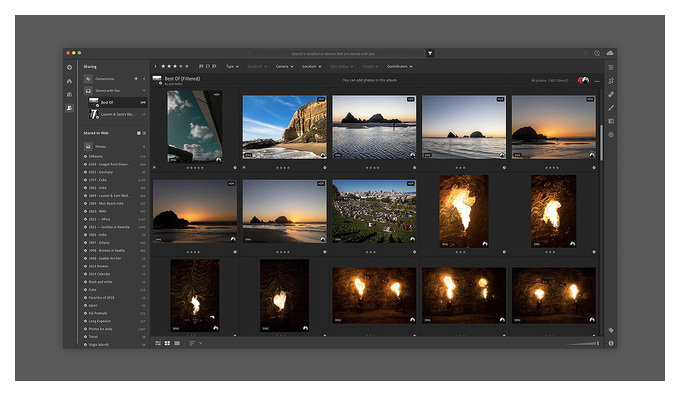
Task: Collapse the Shared with You section
Action: (144, 91)
